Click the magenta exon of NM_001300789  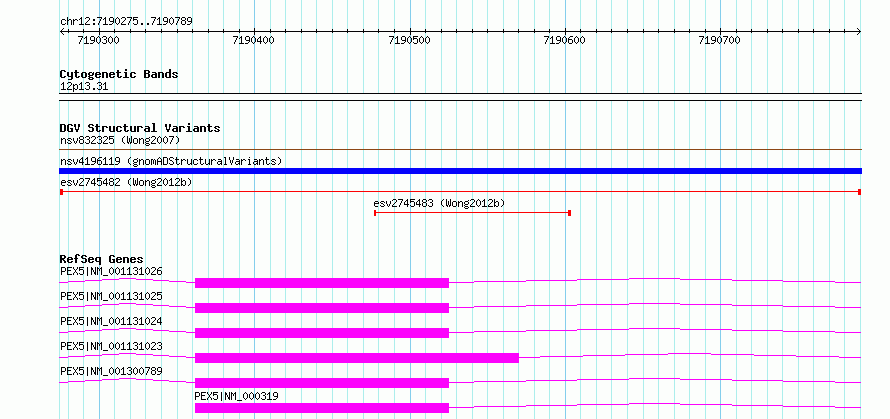[322, 383]
